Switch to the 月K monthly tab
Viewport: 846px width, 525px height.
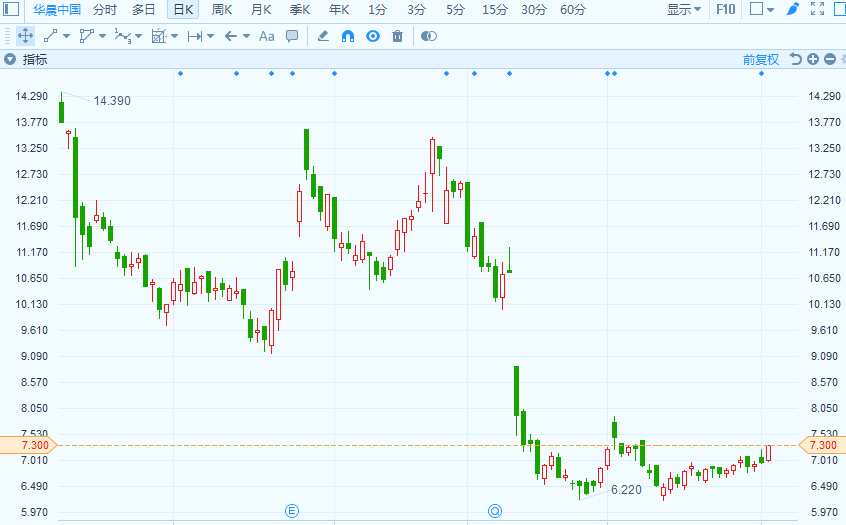(261, 9)
